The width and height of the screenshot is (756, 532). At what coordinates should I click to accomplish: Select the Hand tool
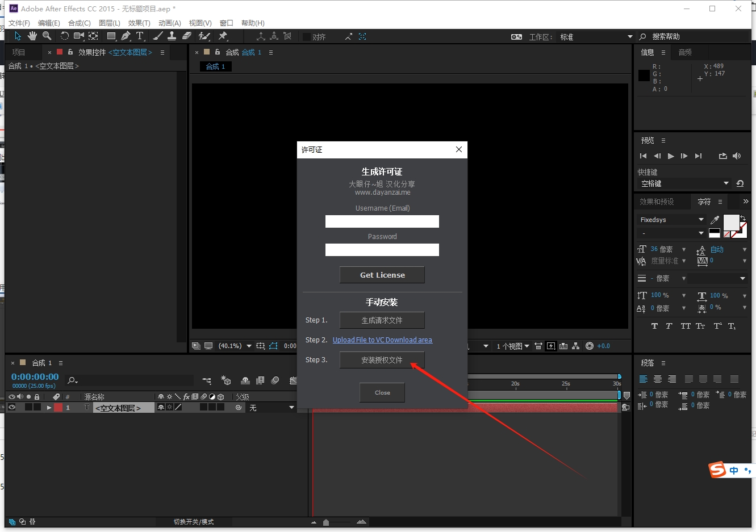tap(32, 36)
